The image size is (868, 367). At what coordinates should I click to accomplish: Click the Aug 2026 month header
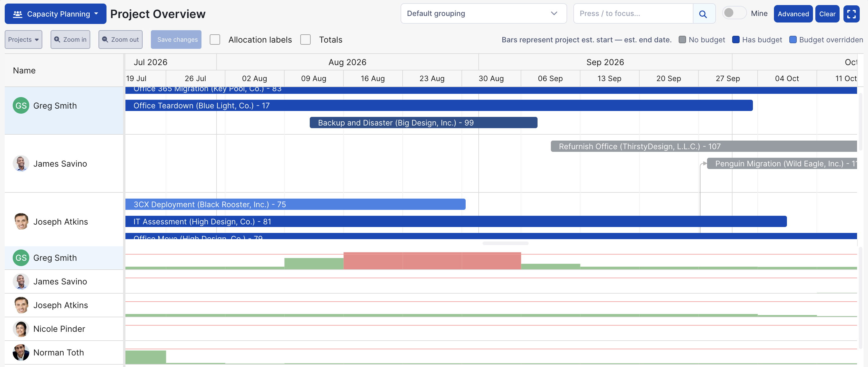[x=347, y=62]
